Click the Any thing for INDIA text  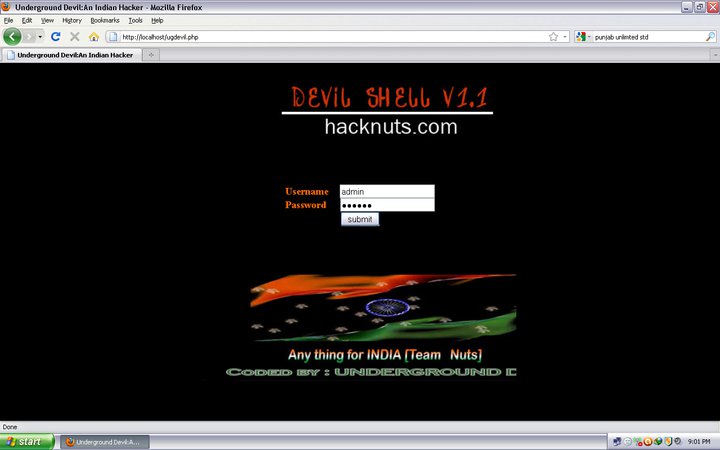tap(385, 355)
